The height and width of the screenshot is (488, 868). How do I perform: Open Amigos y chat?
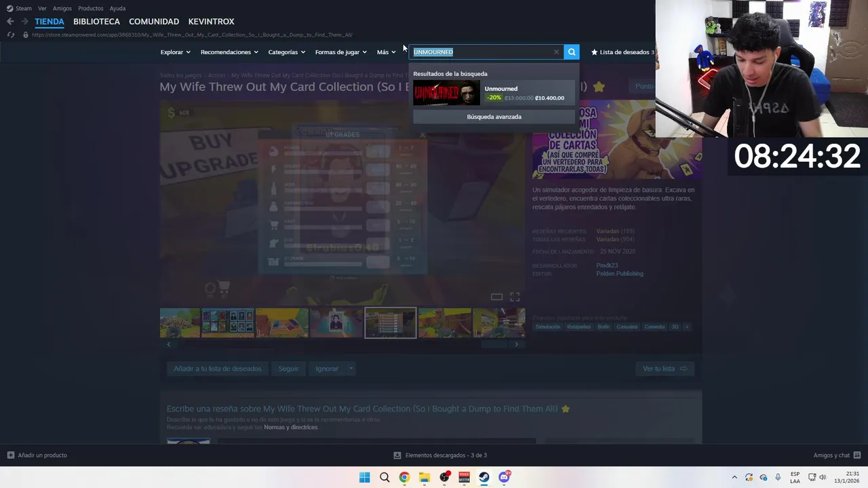pos(837,455)
